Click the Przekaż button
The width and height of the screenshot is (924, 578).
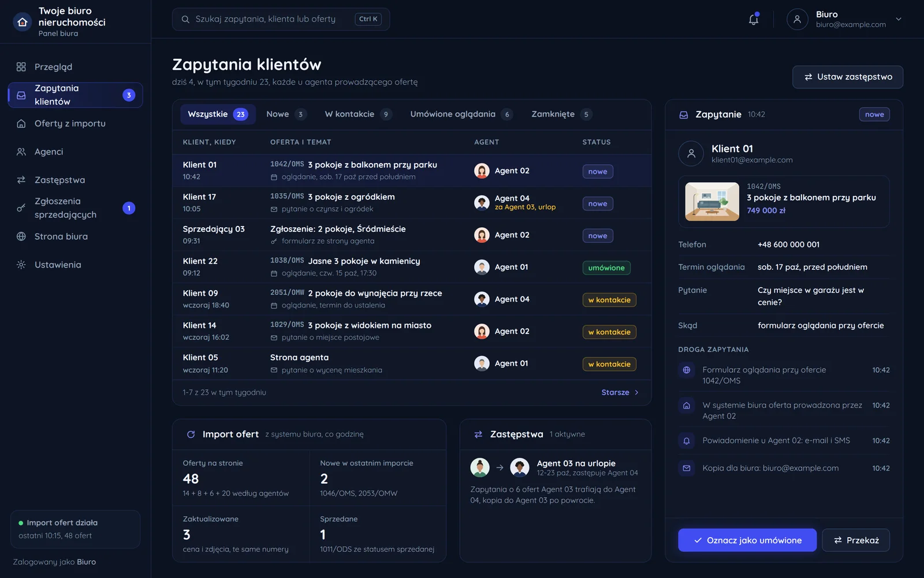click(x=856, y=540)
